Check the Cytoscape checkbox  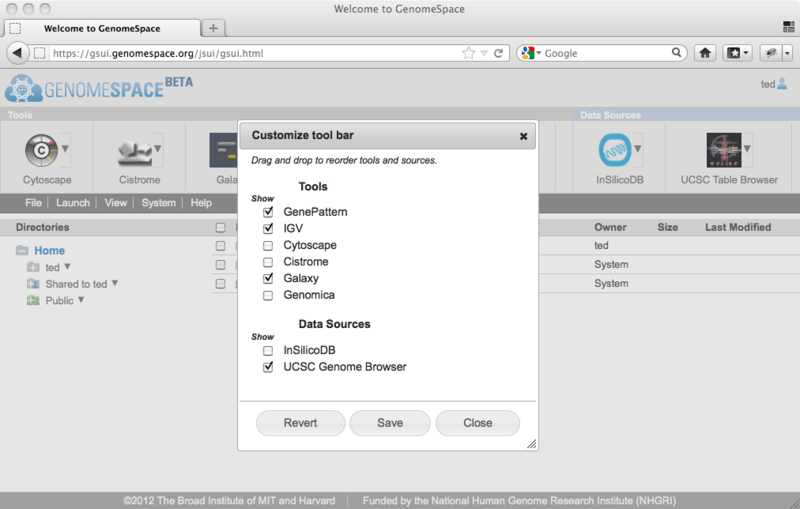coord(268,245)
